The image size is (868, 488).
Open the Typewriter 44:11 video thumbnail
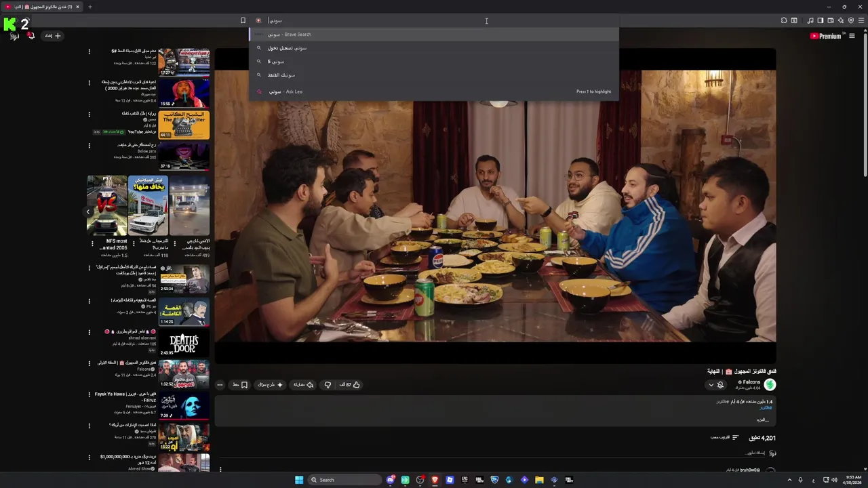pyautogui.click(x=184, y=125)
